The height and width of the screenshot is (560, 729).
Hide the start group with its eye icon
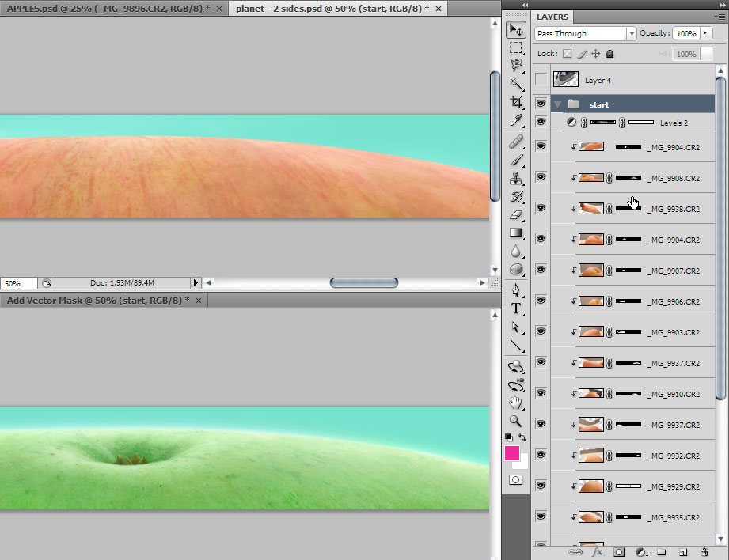tap(541, 104)
